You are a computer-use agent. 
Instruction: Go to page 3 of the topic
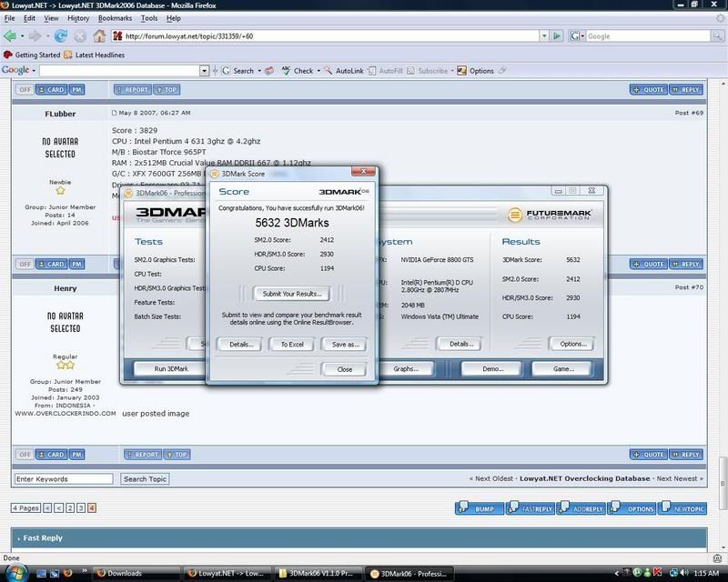81,507
